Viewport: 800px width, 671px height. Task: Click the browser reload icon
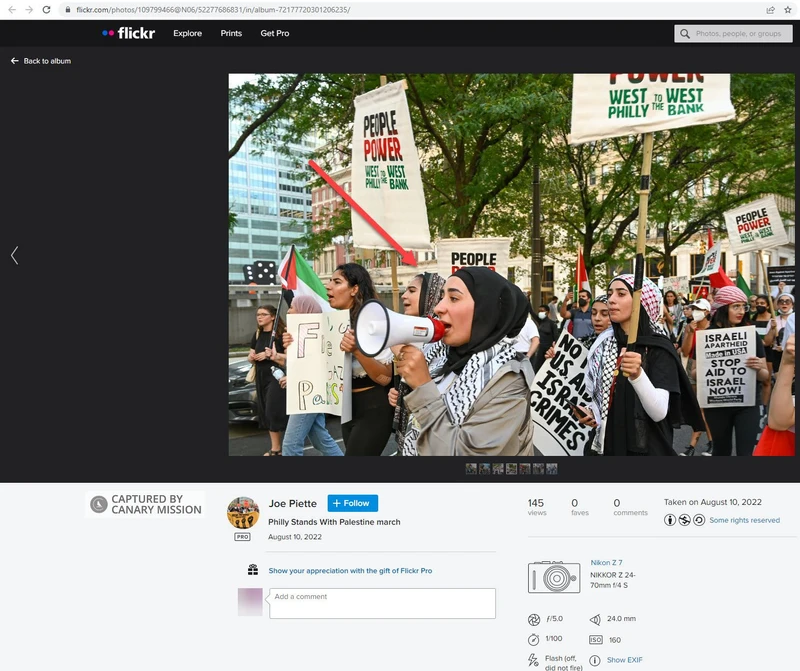(46, 9)
